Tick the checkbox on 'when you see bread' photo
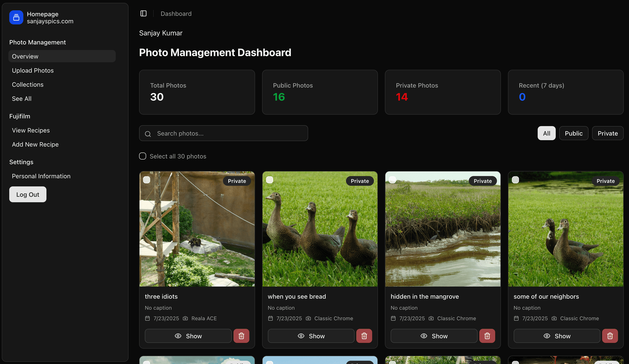629x364 pixels. pyautogui.click(x=270, y=180)
